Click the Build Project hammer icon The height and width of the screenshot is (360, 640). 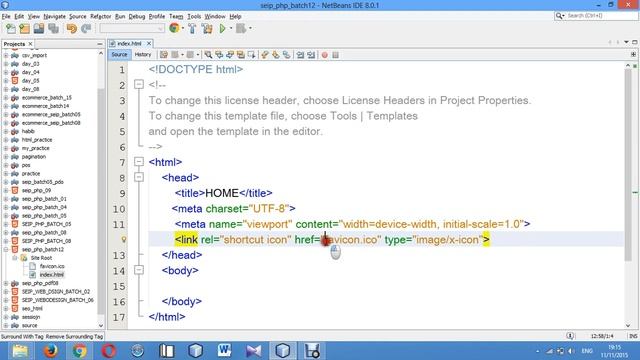pyautogui.click(x=192, y=28)
